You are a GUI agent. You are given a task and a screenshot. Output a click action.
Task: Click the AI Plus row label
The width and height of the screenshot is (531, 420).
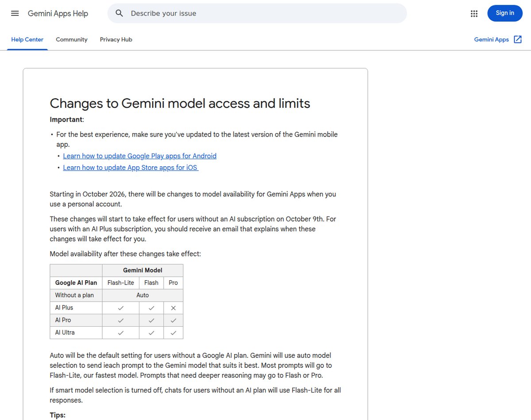64,307
